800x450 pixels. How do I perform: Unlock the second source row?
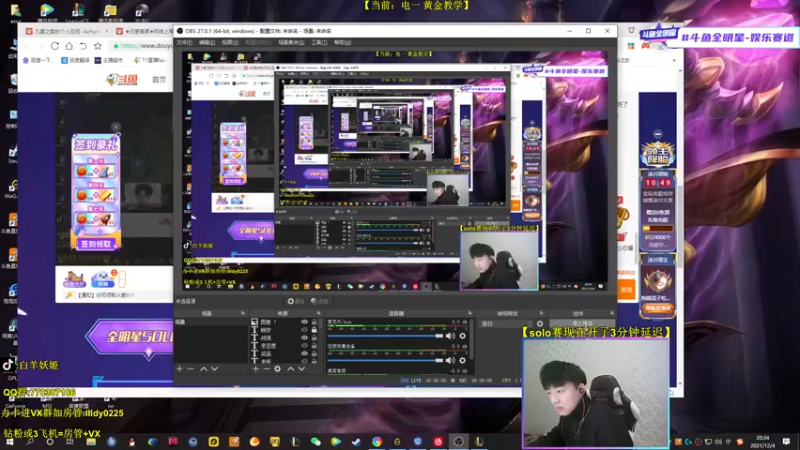(x=314, y=330)
